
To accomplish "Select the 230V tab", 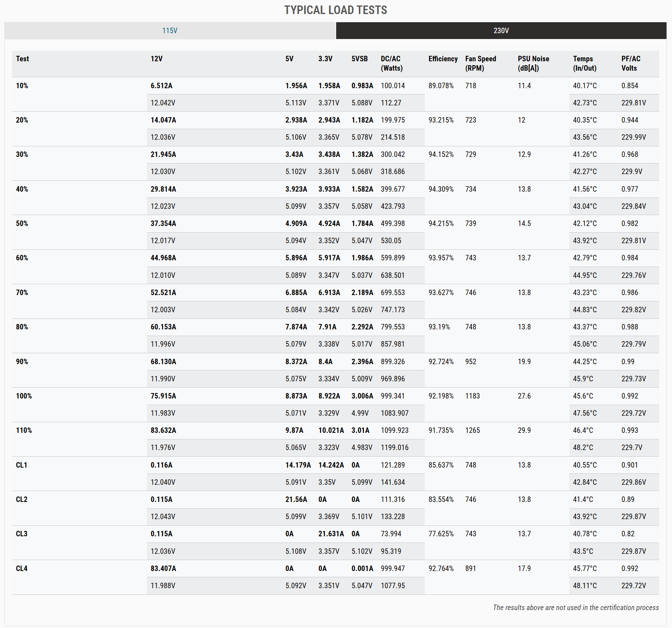I will 501,30.
